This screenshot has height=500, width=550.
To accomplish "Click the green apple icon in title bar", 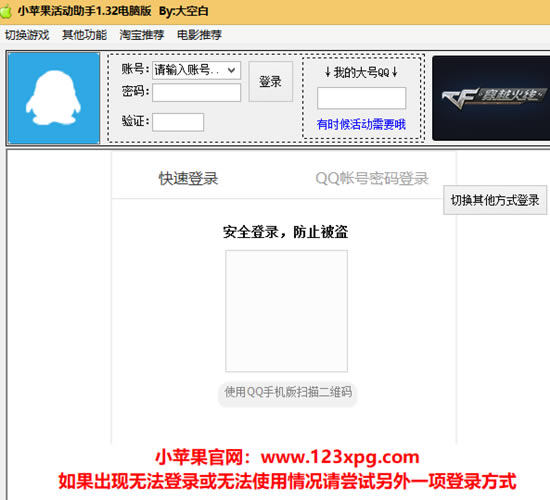I will (5, 12).
